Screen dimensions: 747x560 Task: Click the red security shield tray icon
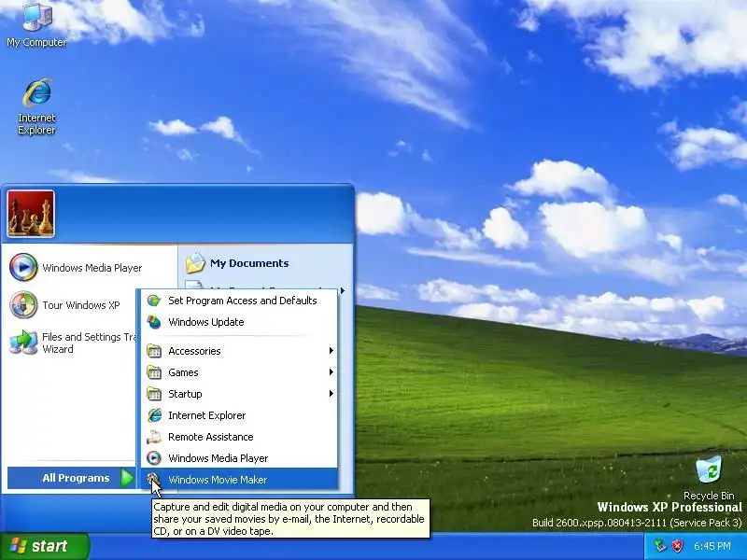678,546
